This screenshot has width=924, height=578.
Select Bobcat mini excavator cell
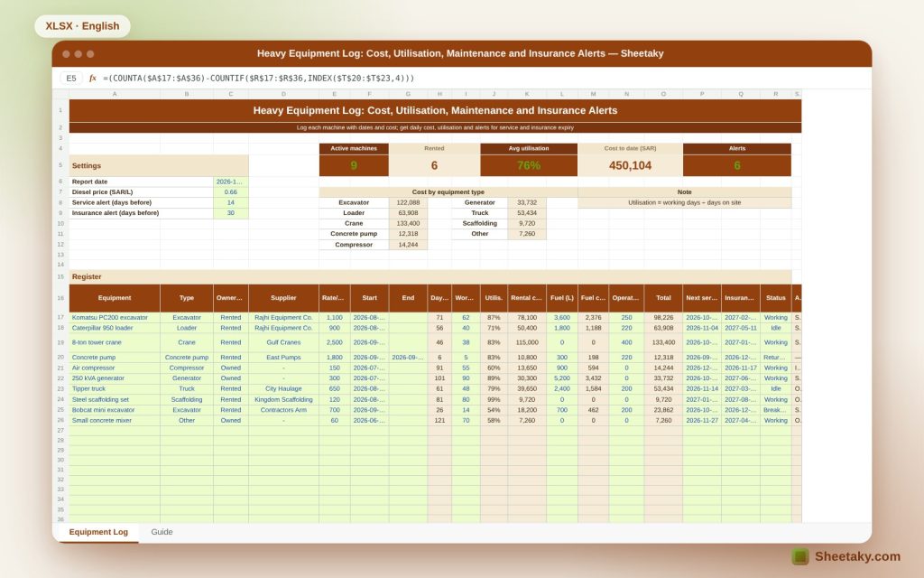pos(115,410)
